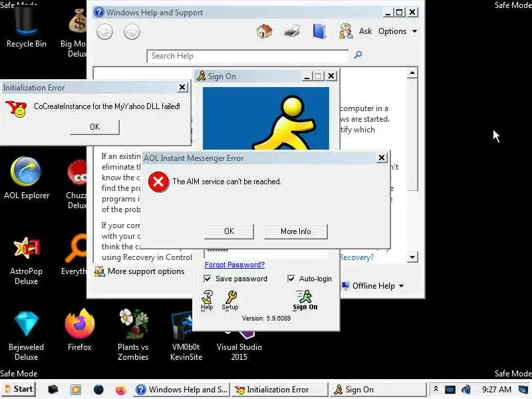
Task: Open More support options link
Action: (140, 271)
